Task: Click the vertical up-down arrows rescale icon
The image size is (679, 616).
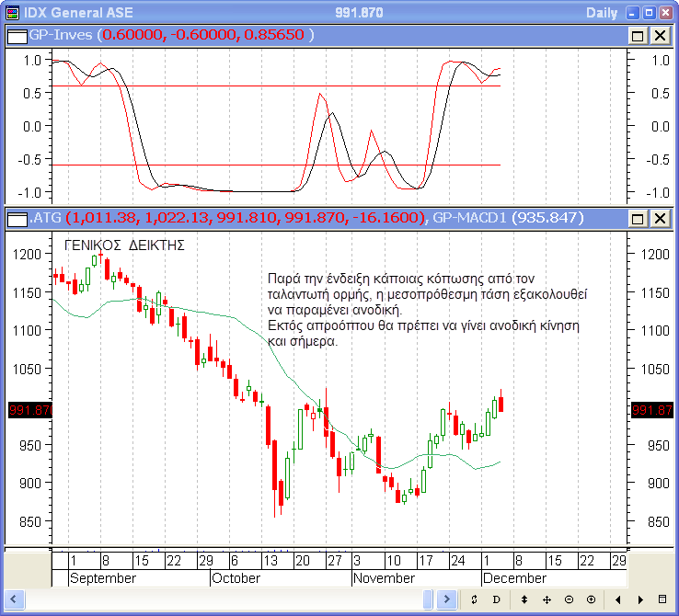Action: pyautogui.click(x=524, y=599)
